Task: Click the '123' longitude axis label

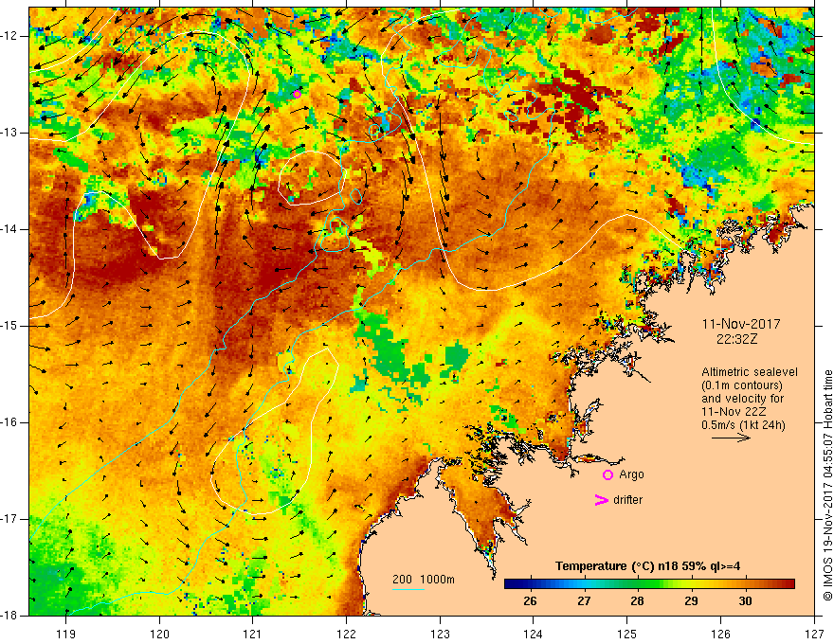Action: [440, 634]
